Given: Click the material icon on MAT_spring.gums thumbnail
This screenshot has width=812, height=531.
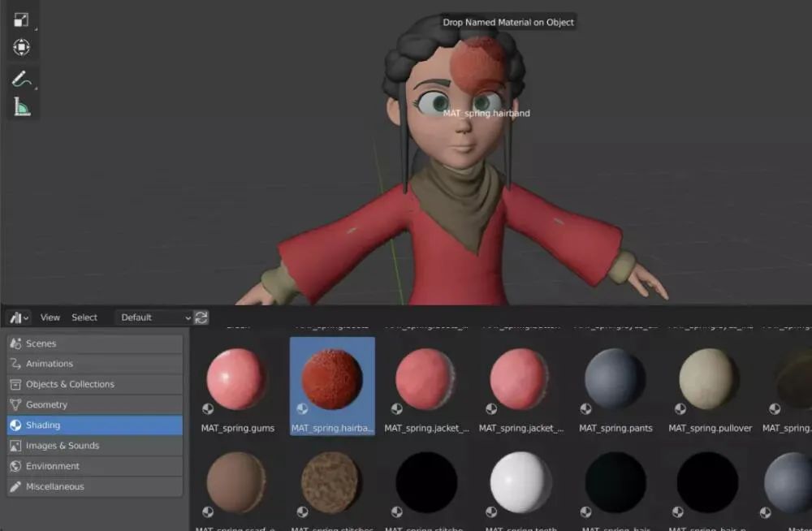Looking at the screenshot, I should point(208,408).
